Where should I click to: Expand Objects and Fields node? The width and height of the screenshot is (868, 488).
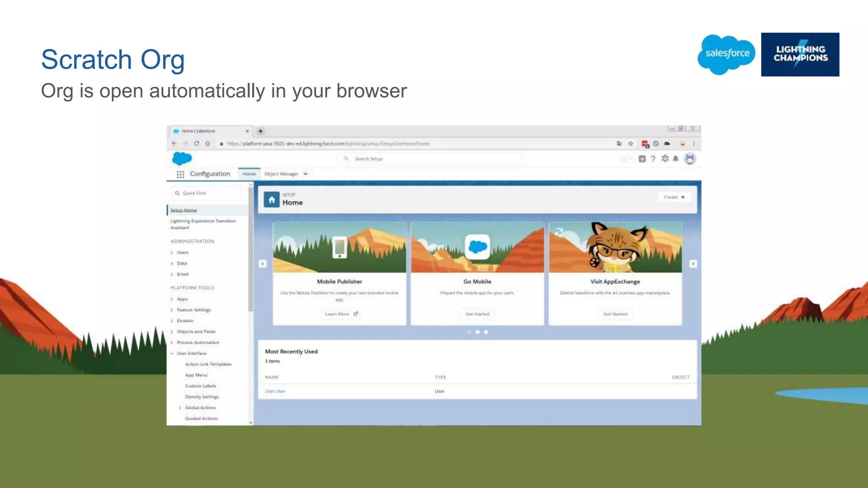(172, 332)
